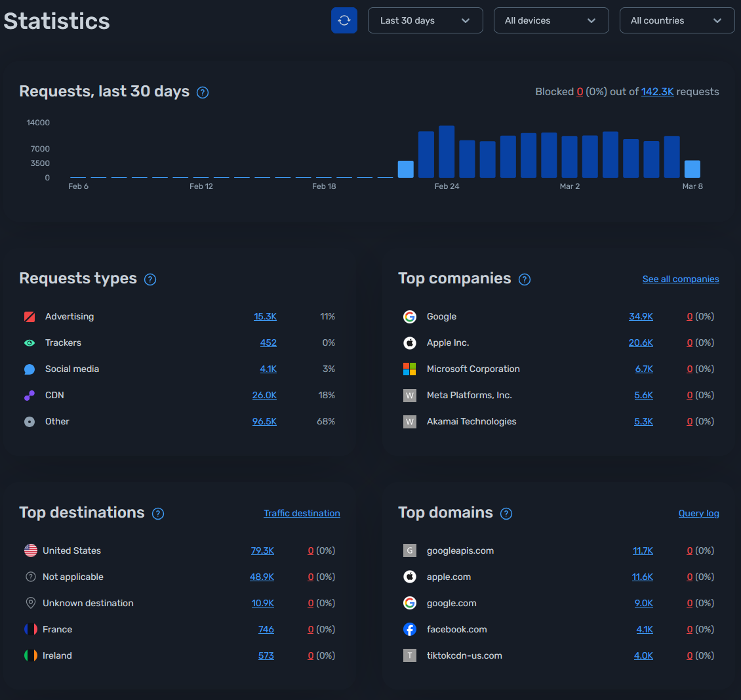Click the Apple Inc. company icon
The height and width of the screenshot is (700, 741).
point(409,342)
